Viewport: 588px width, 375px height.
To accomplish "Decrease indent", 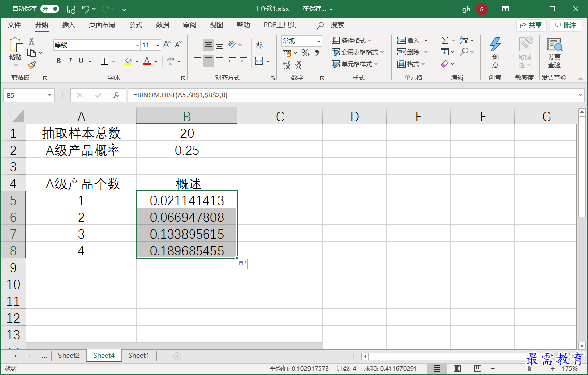I will pos(232,61).
